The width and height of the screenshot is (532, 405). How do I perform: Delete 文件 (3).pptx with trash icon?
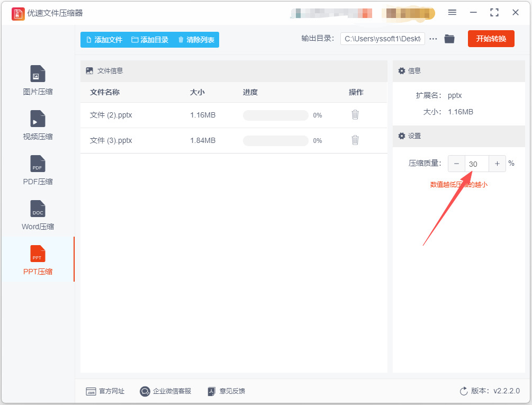click(355, 140)
